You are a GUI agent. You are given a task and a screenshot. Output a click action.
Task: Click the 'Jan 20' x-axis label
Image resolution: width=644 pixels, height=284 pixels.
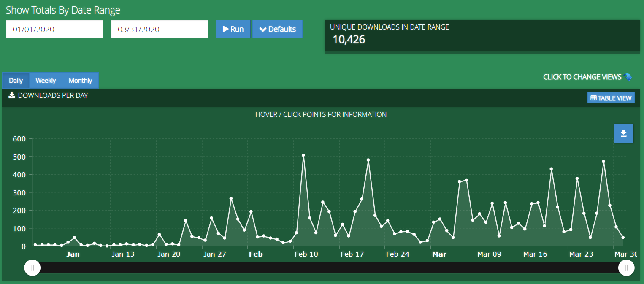click(169, 254)
